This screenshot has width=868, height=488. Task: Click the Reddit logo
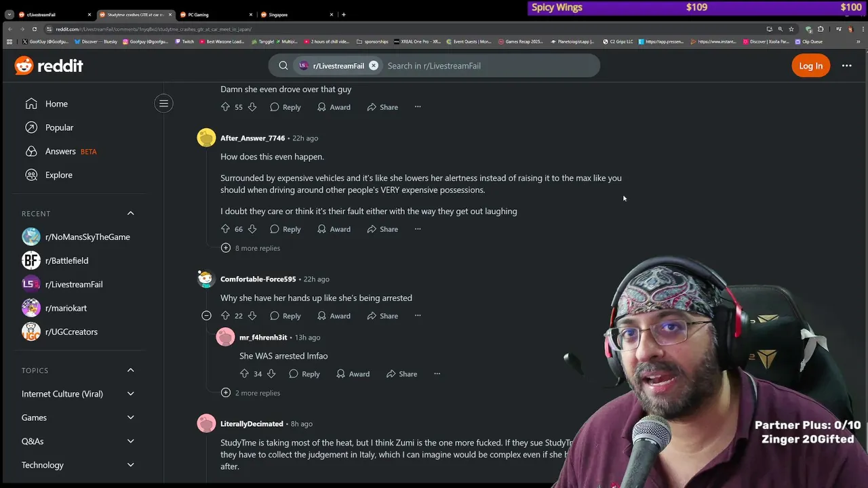point(49,66)
